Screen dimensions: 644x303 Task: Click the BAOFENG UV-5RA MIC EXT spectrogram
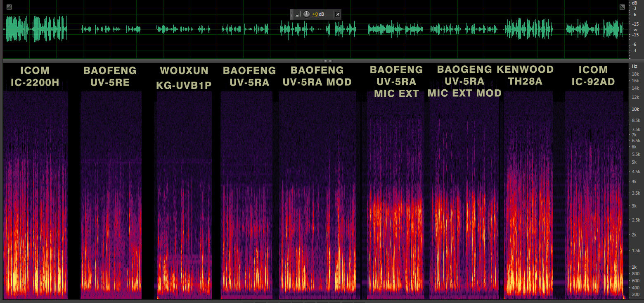click(x=395, y=207)
